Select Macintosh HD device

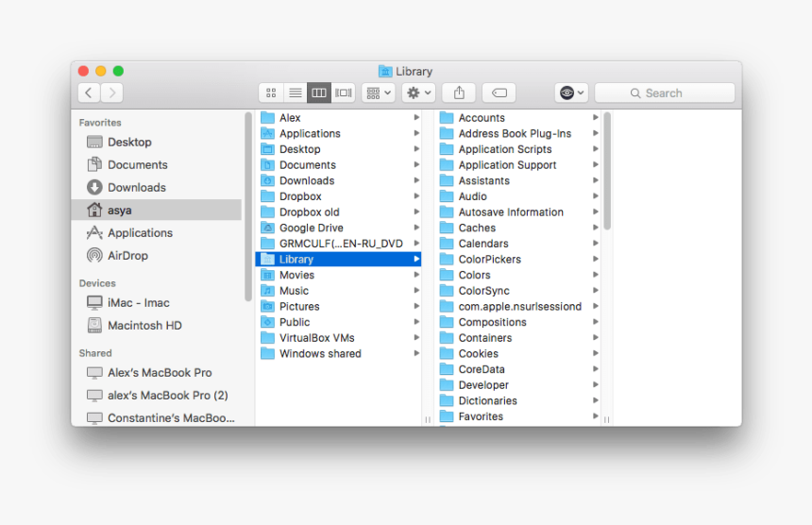coord(157,326)
